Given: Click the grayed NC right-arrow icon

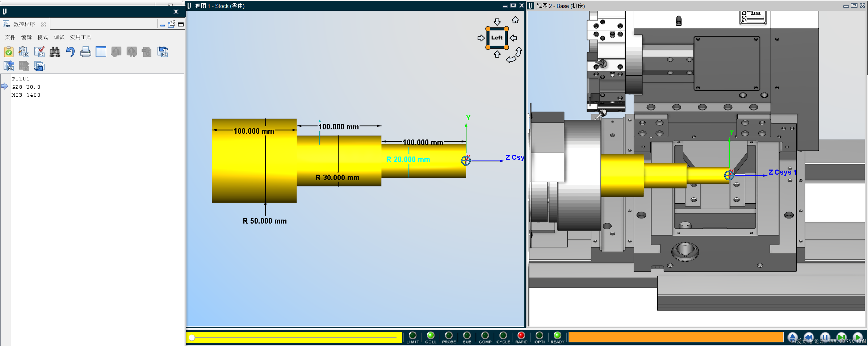Looking at the screenshot, I should click(24, 66).
